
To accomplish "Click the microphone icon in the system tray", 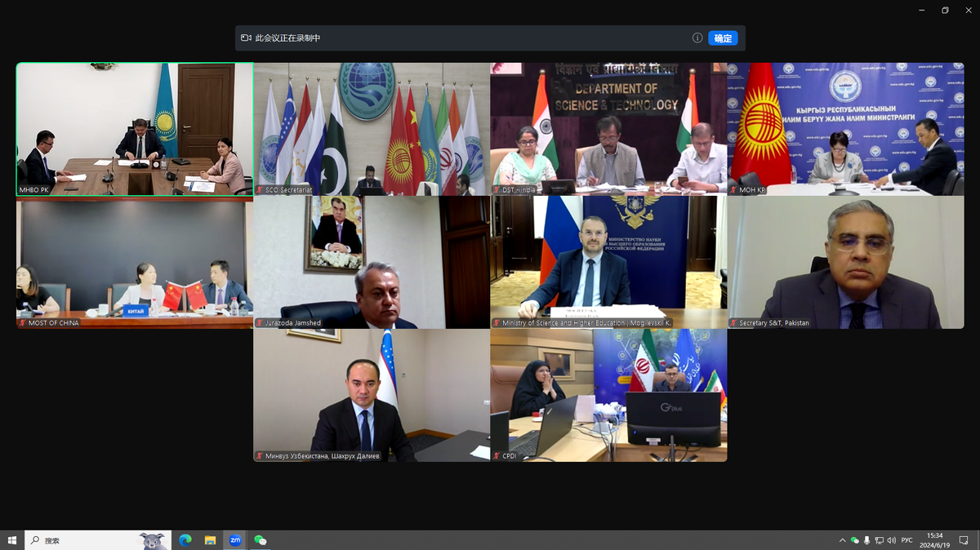I will (867, 539).
